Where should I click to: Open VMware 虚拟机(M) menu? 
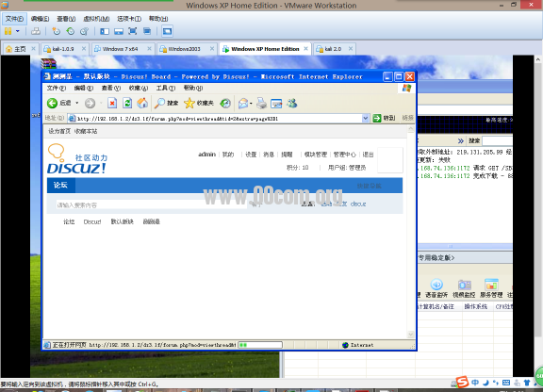click(96, 19)
